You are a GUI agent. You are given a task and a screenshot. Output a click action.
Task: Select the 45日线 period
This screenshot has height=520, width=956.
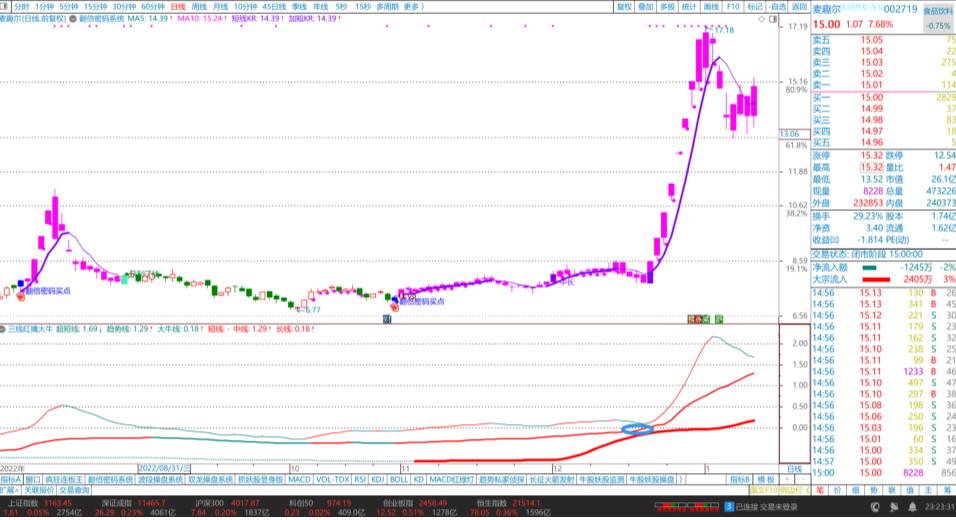pyautogui.click(x=274, y=7)
